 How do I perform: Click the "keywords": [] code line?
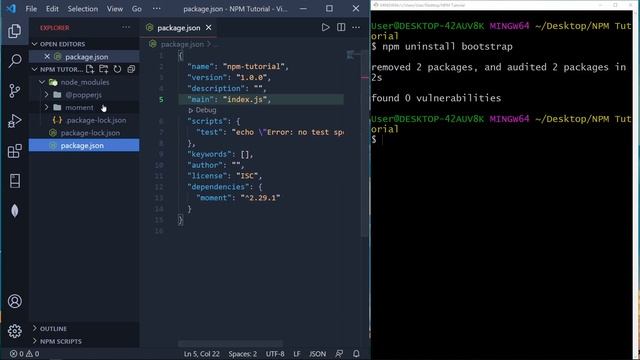pos(220,154)
